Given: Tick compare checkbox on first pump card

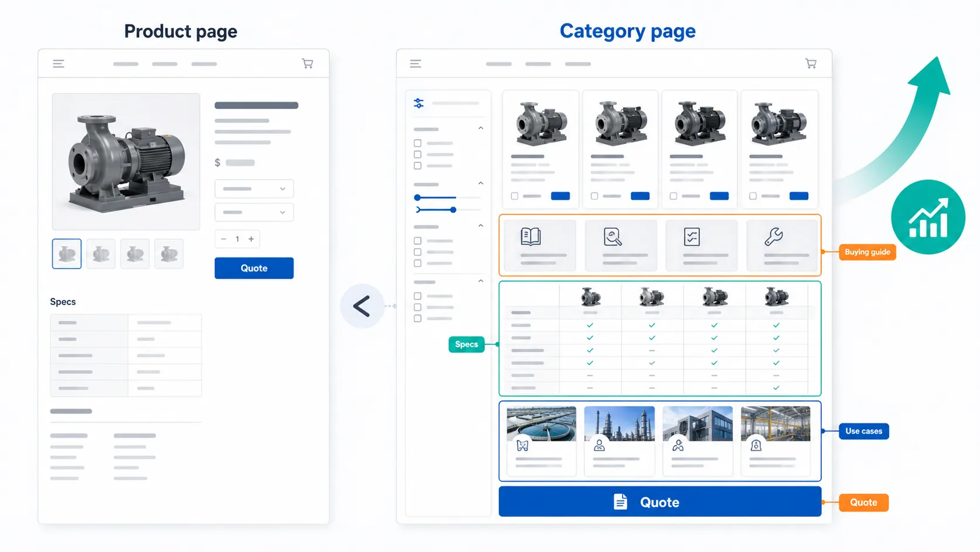Looking at the screenshot, I should pyautogui.click(x=515, y=196).
